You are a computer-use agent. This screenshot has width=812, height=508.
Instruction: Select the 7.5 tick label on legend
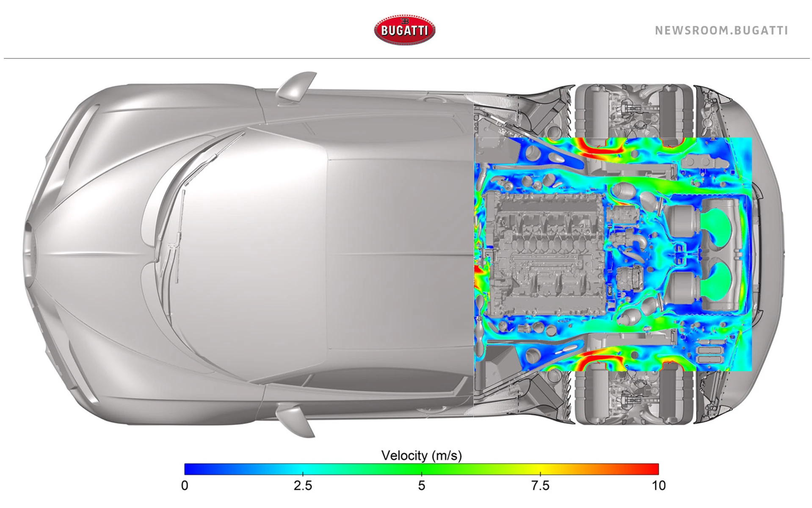click(x=540, y=486)
